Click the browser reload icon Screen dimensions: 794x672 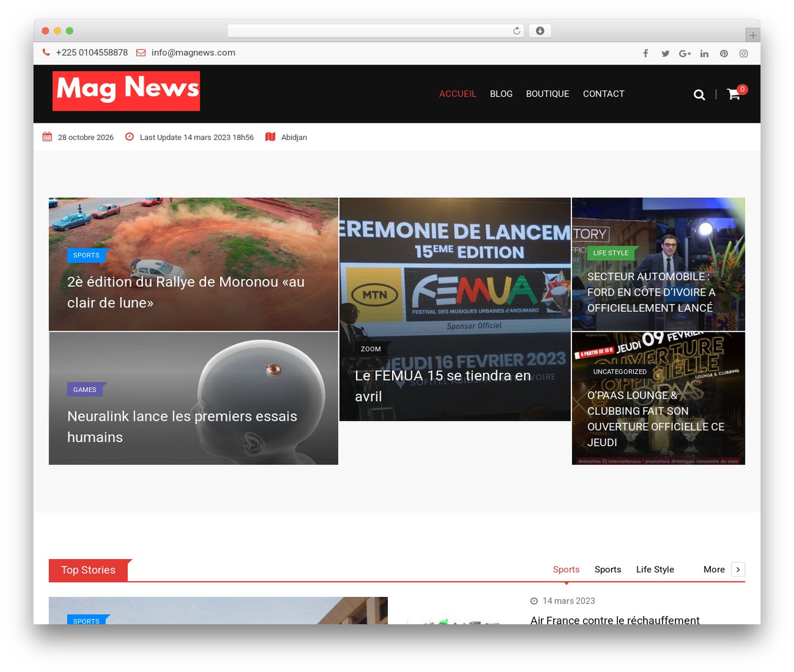click(517, 31)
